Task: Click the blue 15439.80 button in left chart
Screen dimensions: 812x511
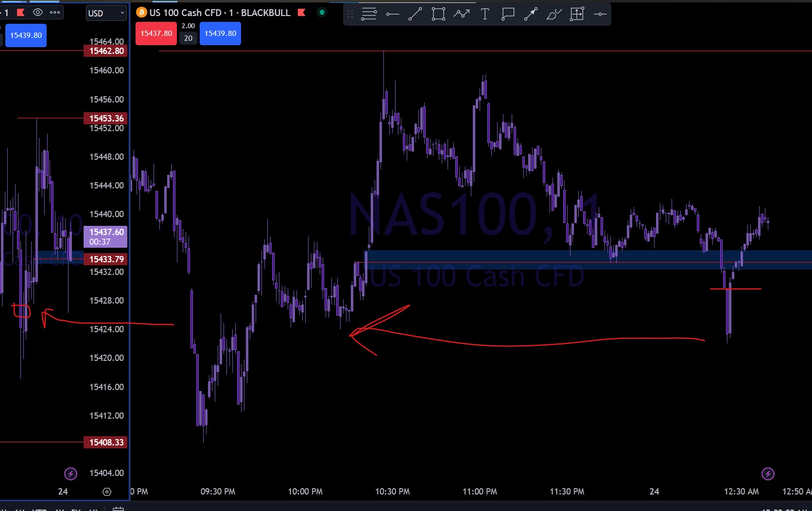Action: [26, 35]
